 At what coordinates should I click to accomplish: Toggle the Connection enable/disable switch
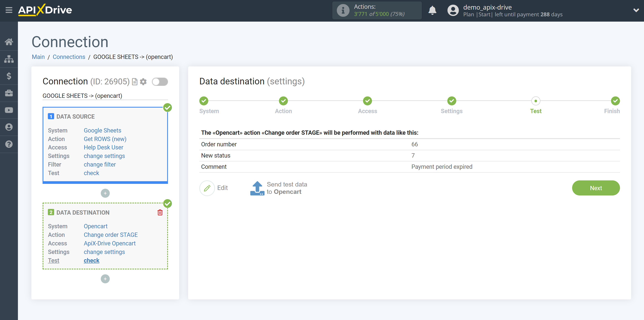pos(160,82)
